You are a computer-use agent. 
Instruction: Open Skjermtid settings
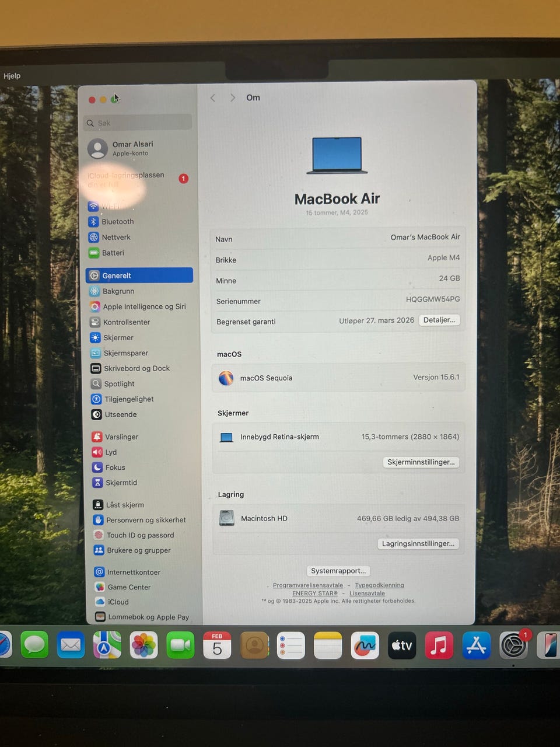[115, 483]
